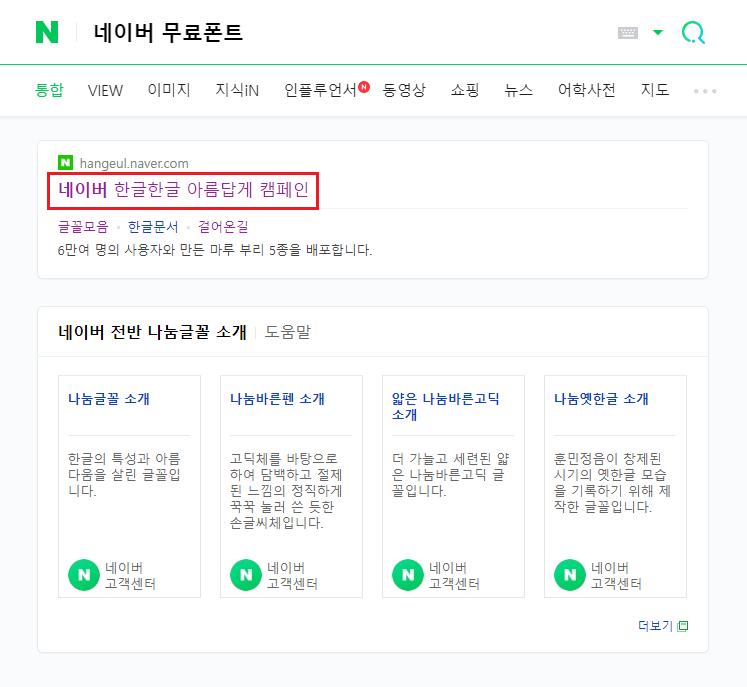This screenshot has width=747, height=687.
Task: Switch to the 동영상 tab
Action: coord(404,90)
